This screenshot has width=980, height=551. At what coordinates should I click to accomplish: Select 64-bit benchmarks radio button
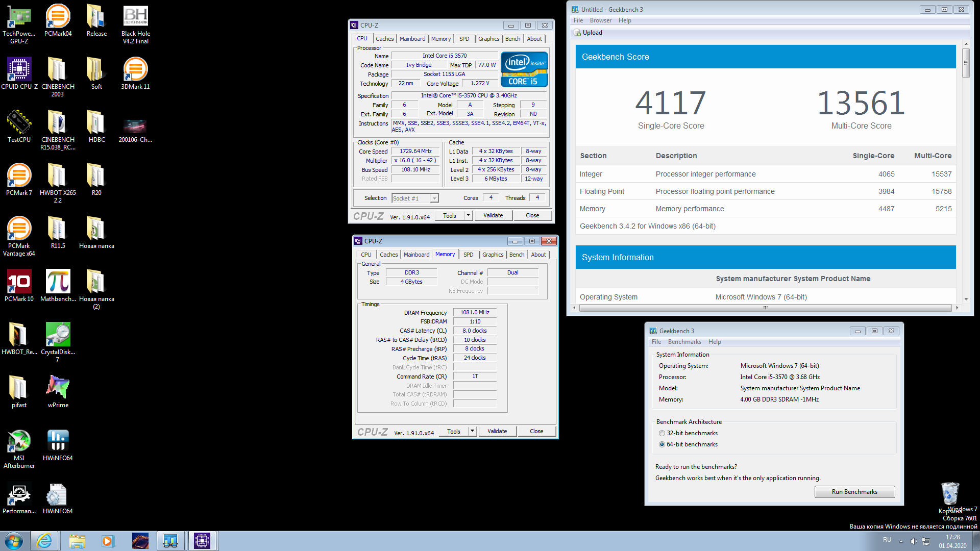662,444
